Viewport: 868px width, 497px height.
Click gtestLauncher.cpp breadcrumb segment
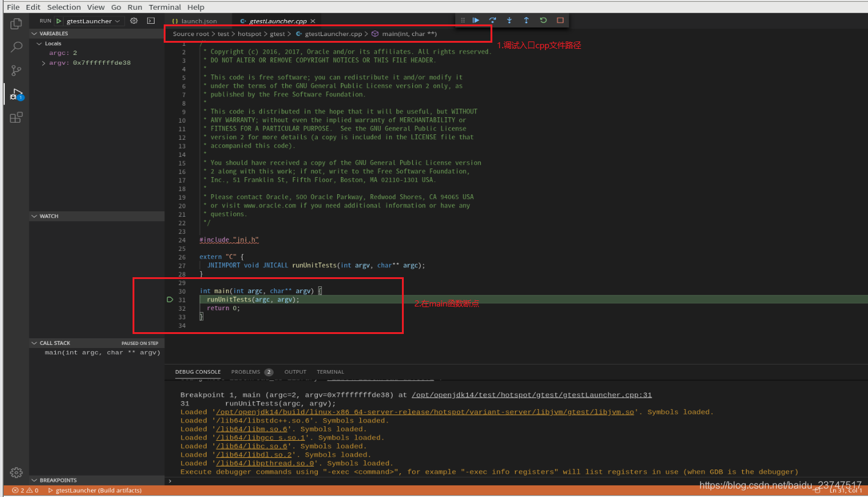click(328, 34)
